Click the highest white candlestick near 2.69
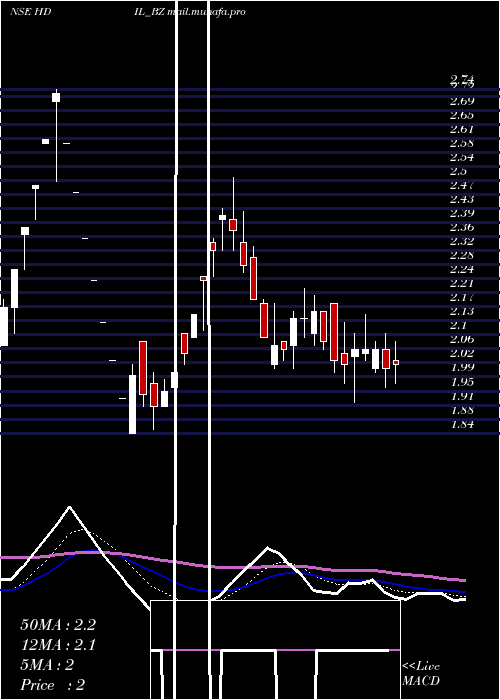The height and width of the screenshot is (700, 500). click(x=56, y=97)
